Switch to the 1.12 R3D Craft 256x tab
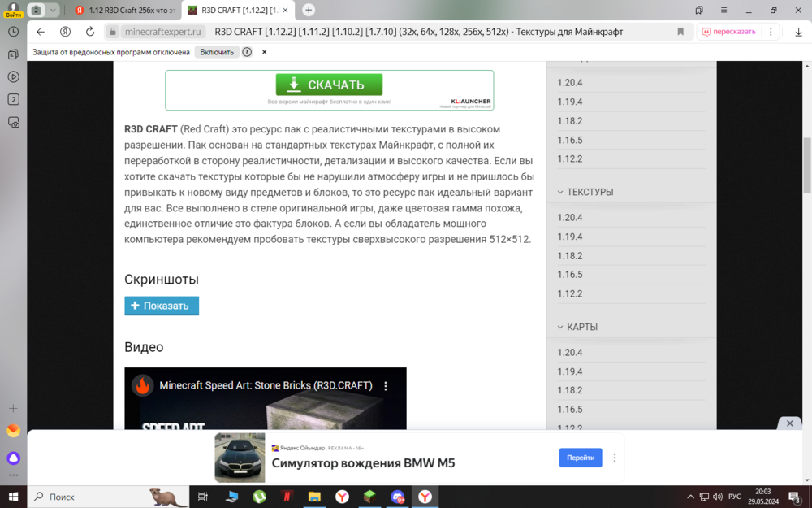 click(125, 10)
